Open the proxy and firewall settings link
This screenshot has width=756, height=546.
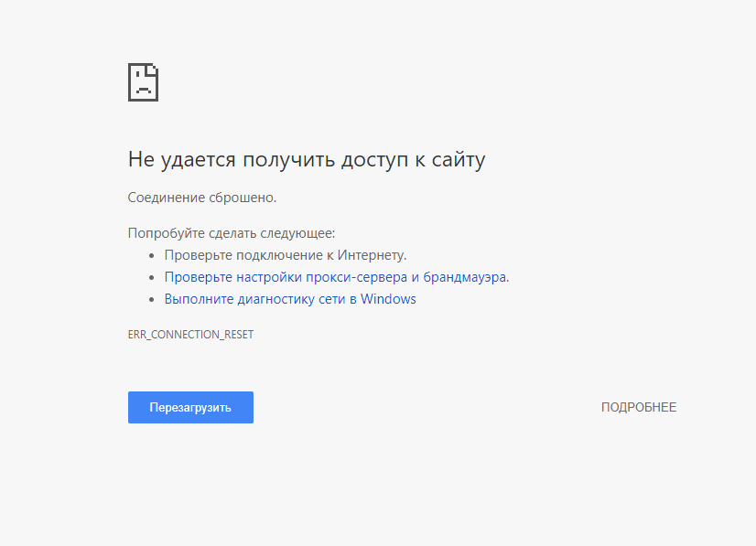[x=336, y=277]
